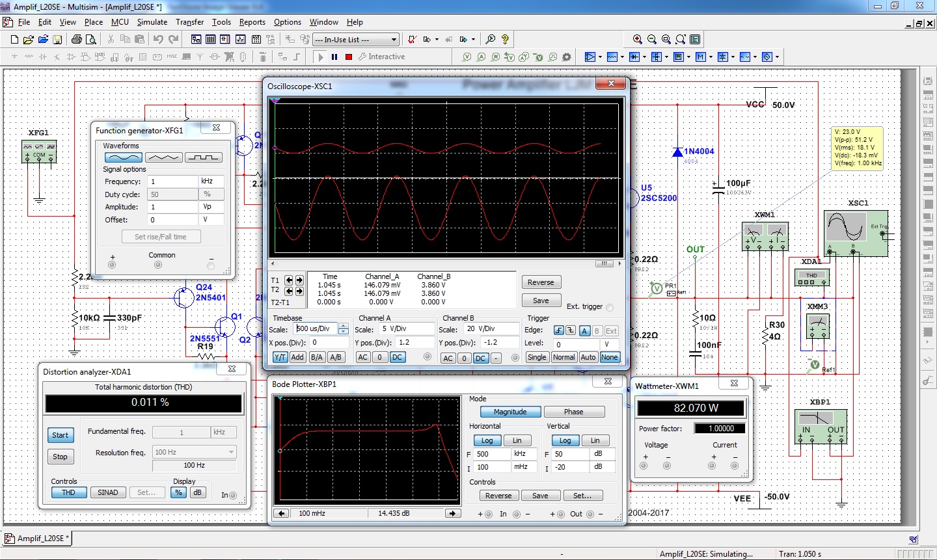The height and width of the screenshot is (560, 937).
Task: Zoom to fit page icon
Action: (x=681, y=40)
